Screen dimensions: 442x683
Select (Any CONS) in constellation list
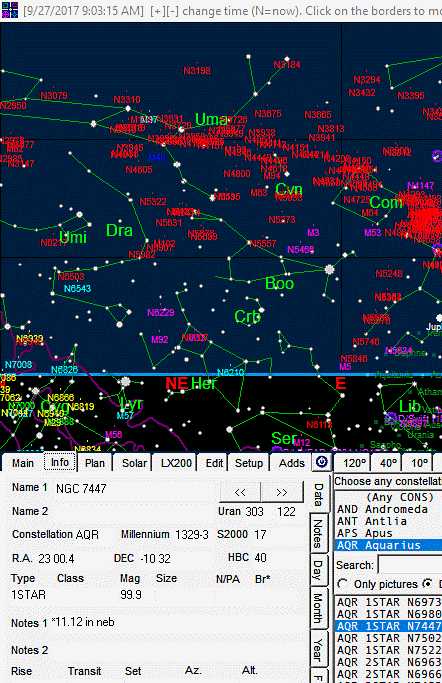click(389, 497)
